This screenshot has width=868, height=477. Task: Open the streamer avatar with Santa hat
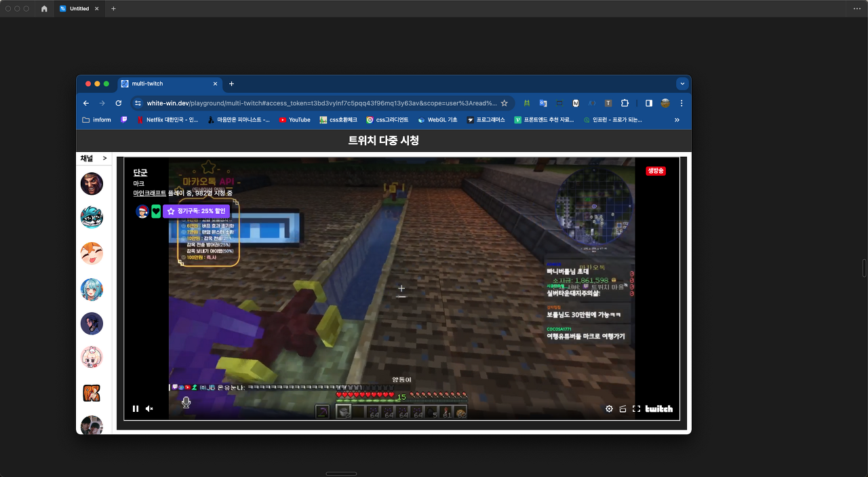pos(142,211)
